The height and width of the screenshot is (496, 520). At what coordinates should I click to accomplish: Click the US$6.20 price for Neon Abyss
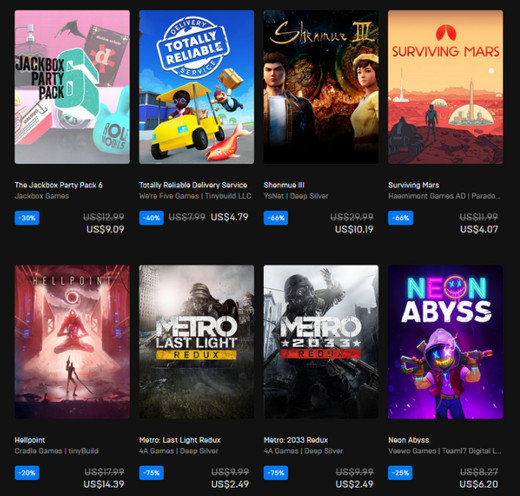479,484
